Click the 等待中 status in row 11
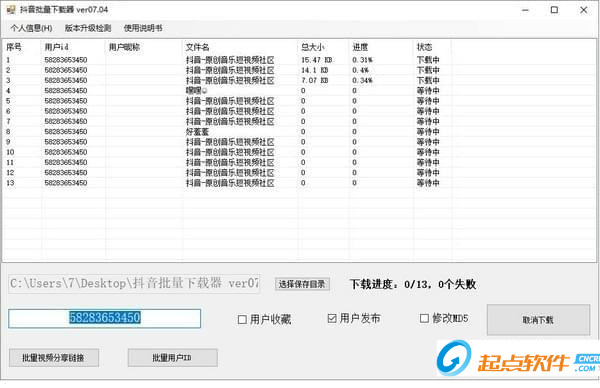 428,163
